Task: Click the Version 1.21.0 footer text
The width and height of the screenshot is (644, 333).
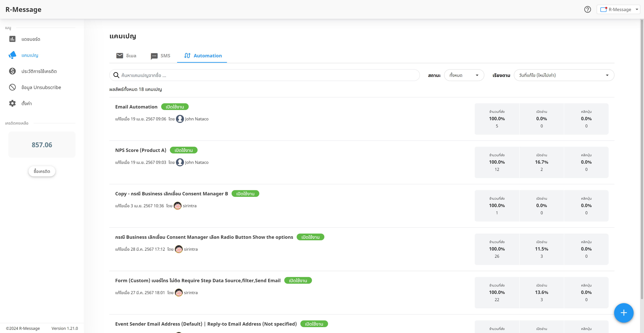Action: point(65,328)
